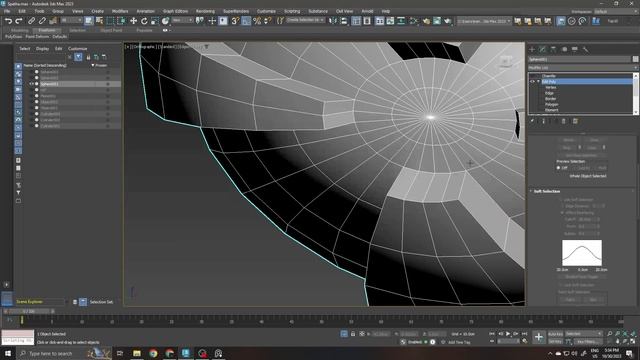Click the Shaded Face Toggle button
Screen dimensions: 640x360
582,277
